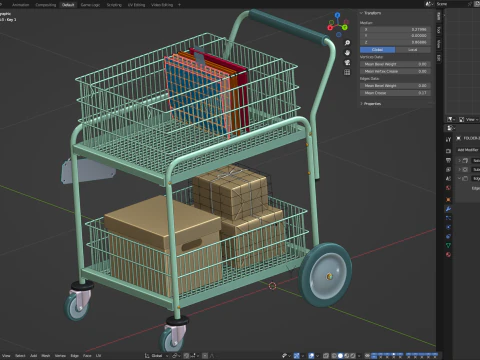Switch to the Video Editing workspace tab
The width and height of the screenshot is (480, 360).
(162, 5)
